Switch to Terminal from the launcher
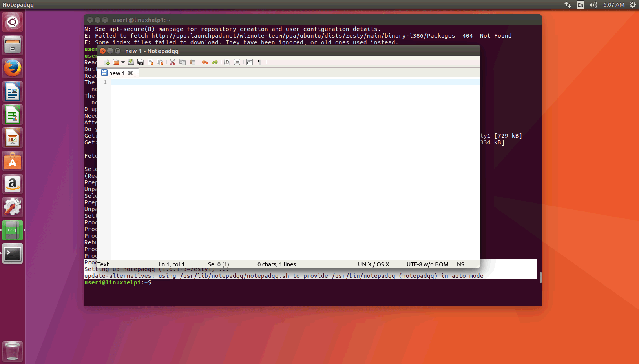This screenshot has height=364, width=639. 13,253
